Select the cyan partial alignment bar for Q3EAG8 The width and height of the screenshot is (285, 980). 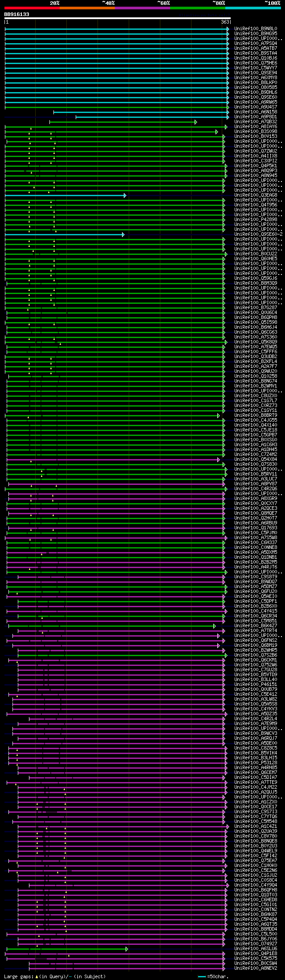pos(65,195)
